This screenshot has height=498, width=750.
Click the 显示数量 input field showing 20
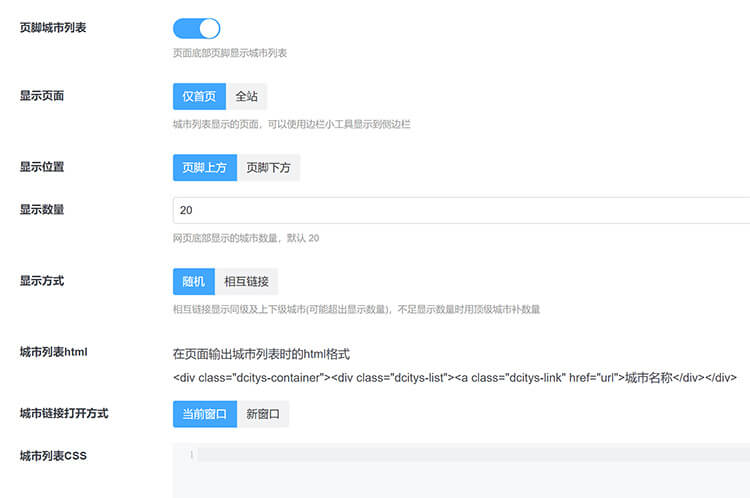tap(460, 210)
